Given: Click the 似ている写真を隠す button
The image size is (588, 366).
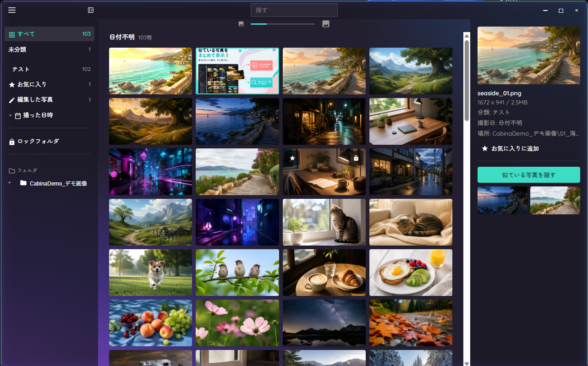Looking at the screenshot, I should click(x=529, y=175).
